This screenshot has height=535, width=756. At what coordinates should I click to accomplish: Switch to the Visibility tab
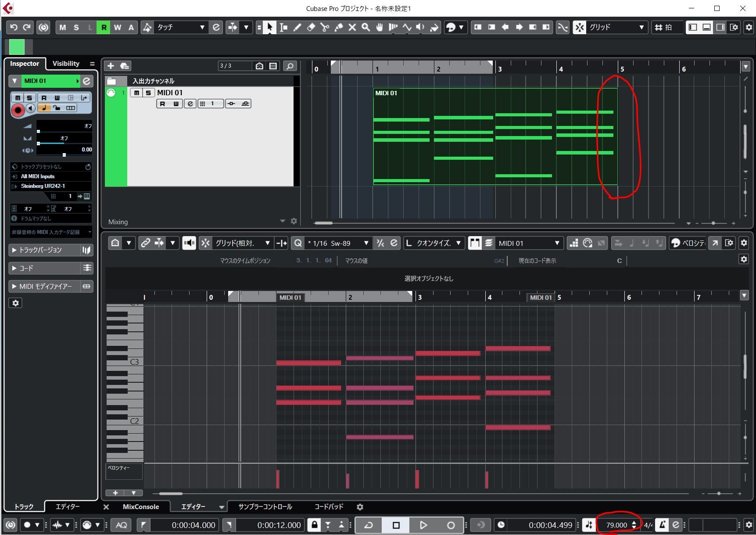coord(66,64)
